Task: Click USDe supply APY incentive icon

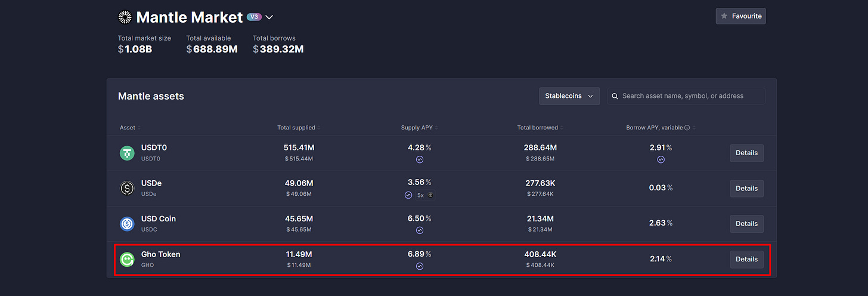Action: tap(408, 195)
